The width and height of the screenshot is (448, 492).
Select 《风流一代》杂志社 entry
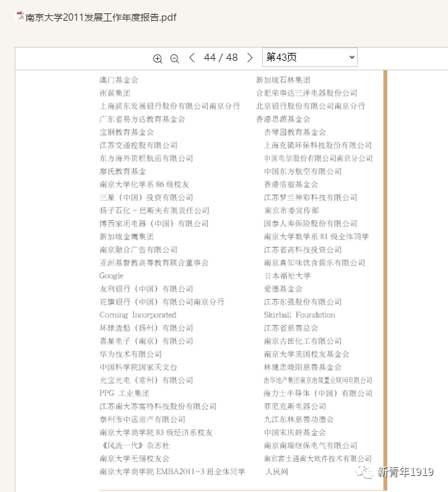tap(134, 446)
